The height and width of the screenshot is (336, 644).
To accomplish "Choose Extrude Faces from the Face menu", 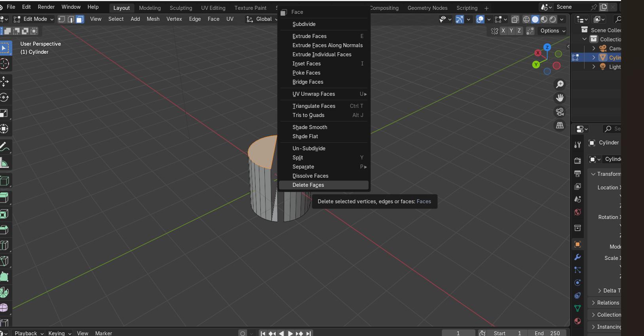I will 324,36.
